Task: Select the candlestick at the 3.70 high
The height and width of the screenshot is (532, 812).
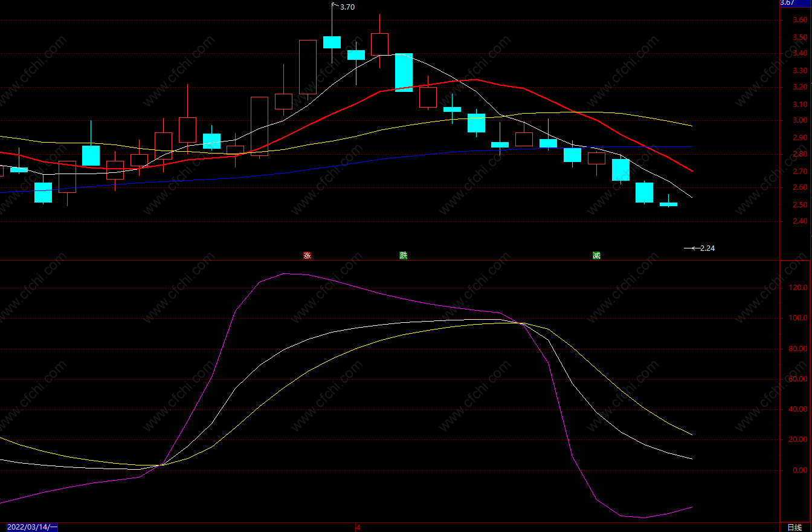Action: click(332, 42)
